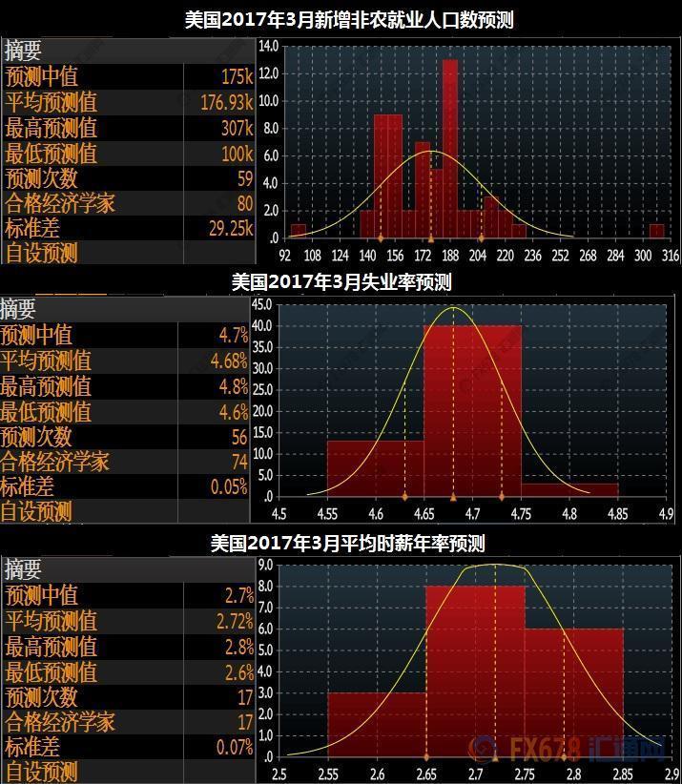682x784 pixels.
Task: Select the 预测中值 175k row
Action: point(128,76)
